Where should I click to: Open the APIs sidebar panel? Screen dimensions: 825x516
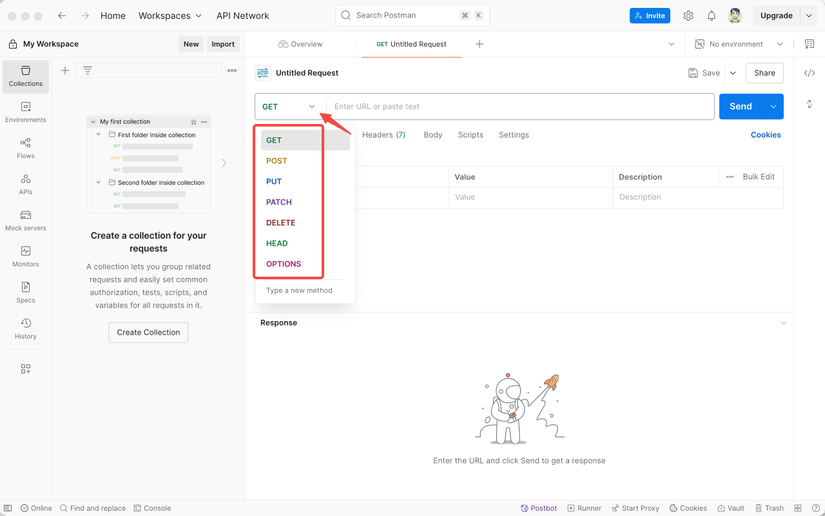click(25, 184)
